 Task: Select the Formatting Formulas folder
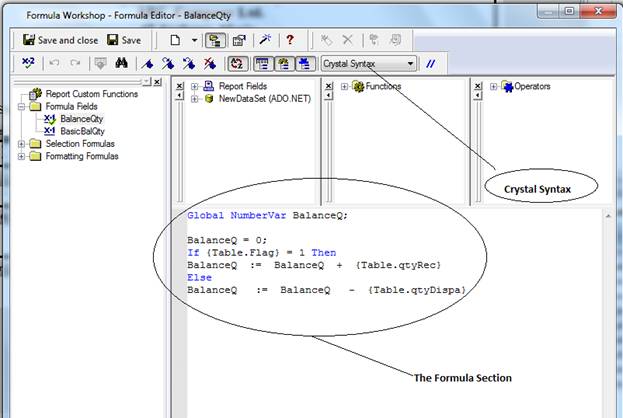click(x=82, y=156)
